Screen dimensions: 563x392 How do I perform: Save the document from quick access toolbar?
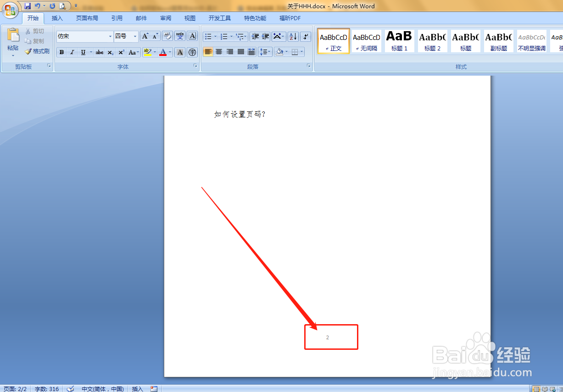coord(28,6)
